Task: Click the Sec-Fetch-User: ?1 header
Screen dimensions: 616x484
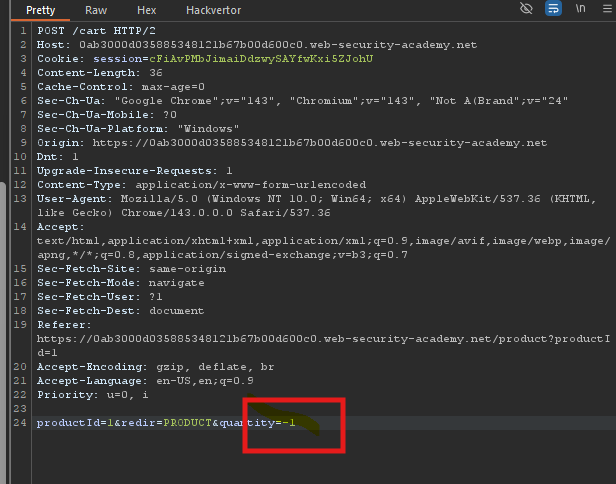Action: click(100, 297)
